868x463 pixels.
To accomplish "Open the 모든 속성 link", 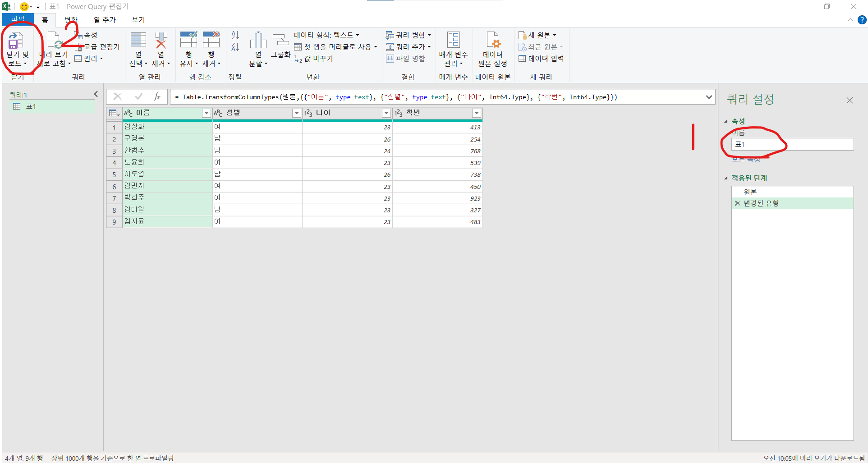I will pos(746,159).
